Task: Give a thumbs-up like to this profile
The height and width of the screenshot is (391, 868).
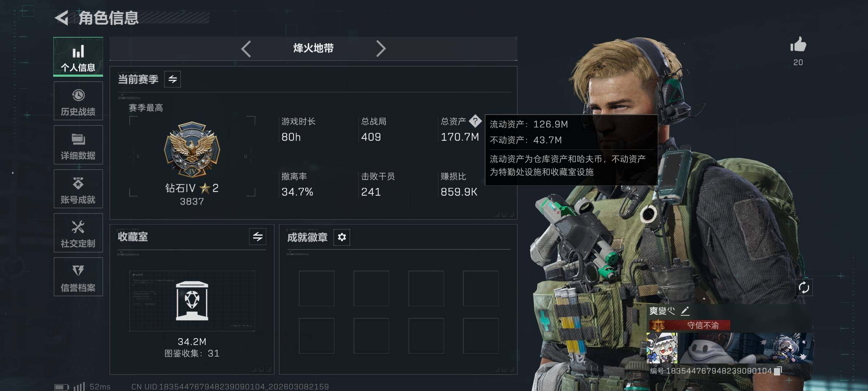Action: click(798, 45)
